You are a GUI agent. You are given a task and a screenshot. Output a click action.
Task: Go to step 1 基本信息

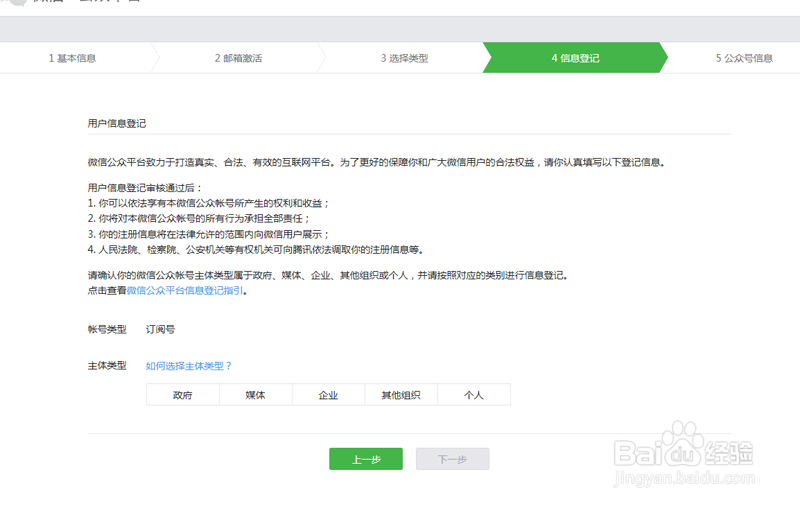click(72, 58)
